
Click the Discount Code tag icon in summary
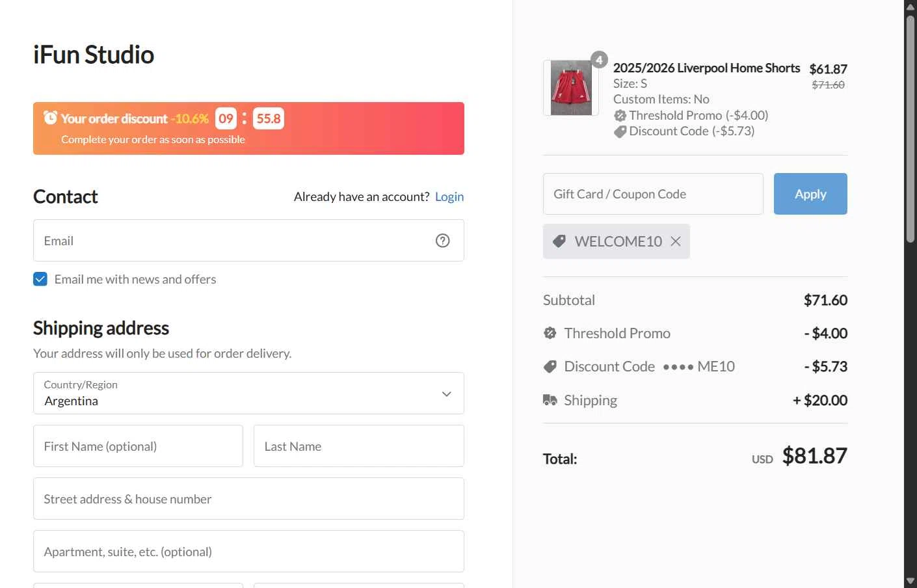pos(550,367)
